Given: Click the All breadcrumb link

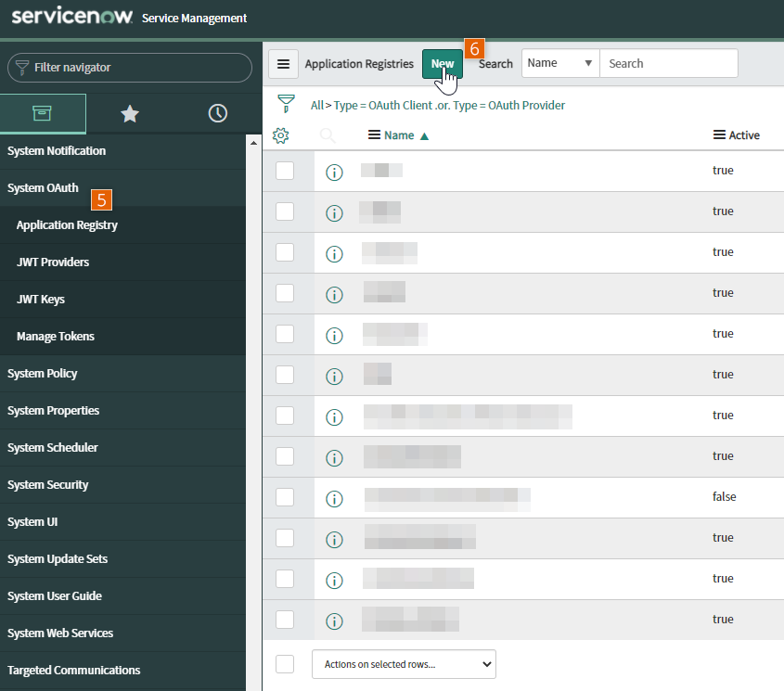Looking at the screenshot, I should pyautogui.click(x=317, y=106).
